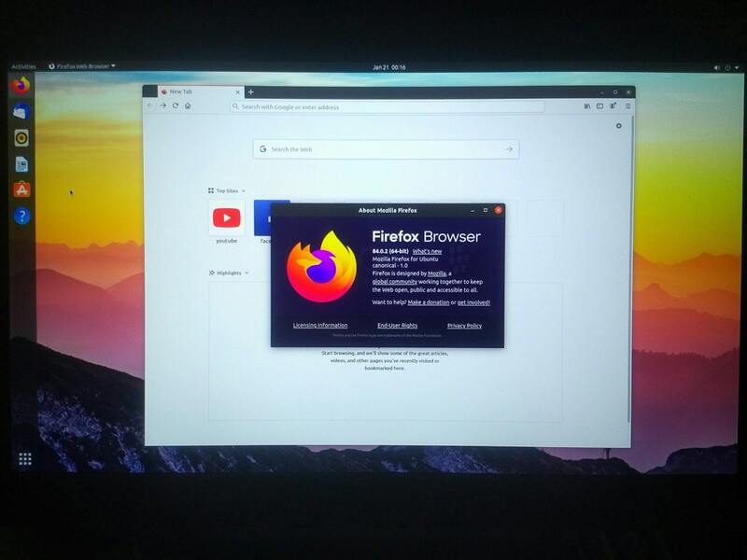
Task: Open the Firefox Library icon
Action: pyautogui.click(x=587, y=106)
